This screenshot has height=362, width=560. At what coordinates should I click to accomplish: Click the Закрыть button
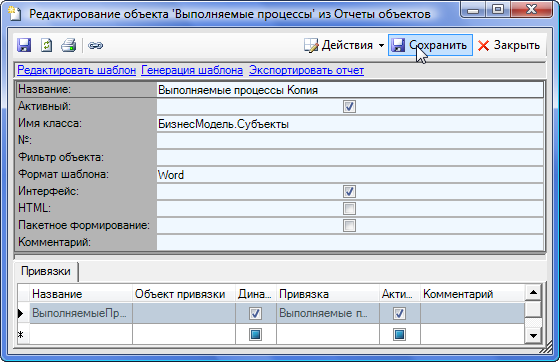509,45
